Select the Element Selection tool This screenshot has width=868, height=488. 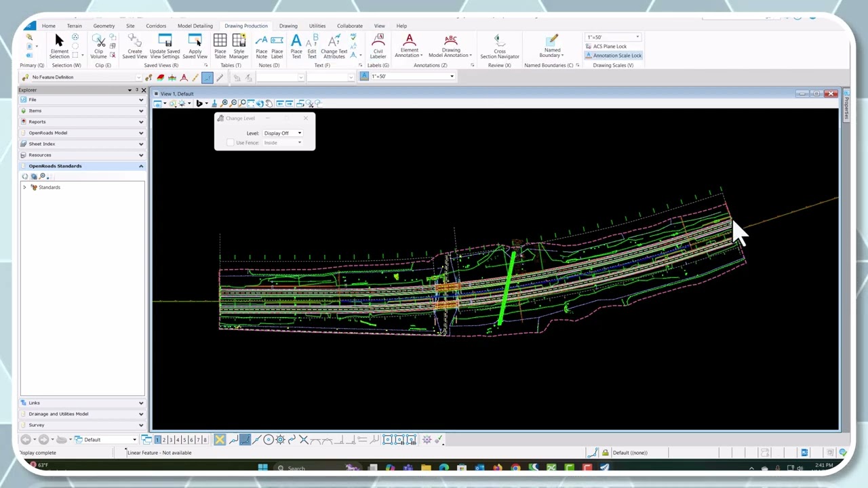coord(59,46)
